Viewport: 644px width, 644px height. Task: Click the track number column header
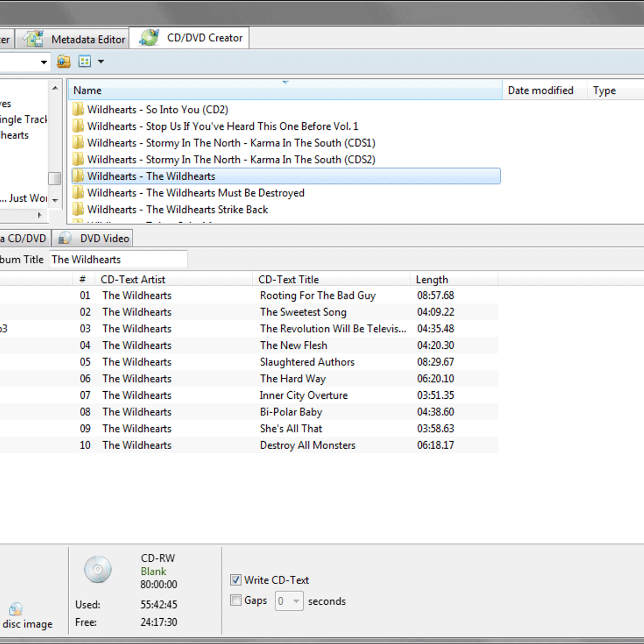click(x=84, y=280)
